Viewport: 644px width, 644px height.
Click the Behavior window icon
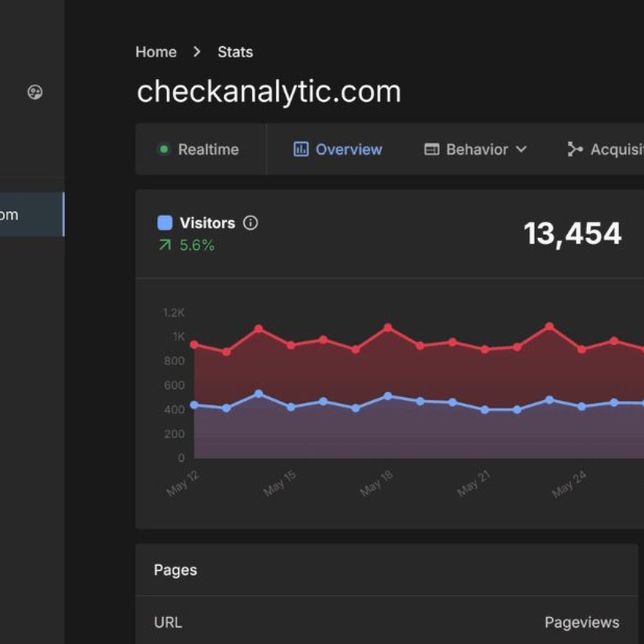(x=431, y=149)
